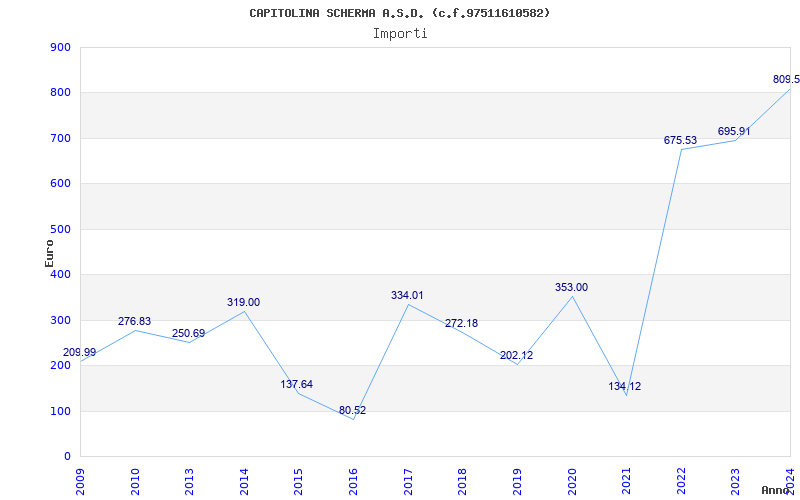This screenshot has width=800, height=500.
Task: Click the 600 y-axis value
Action: 60,184
